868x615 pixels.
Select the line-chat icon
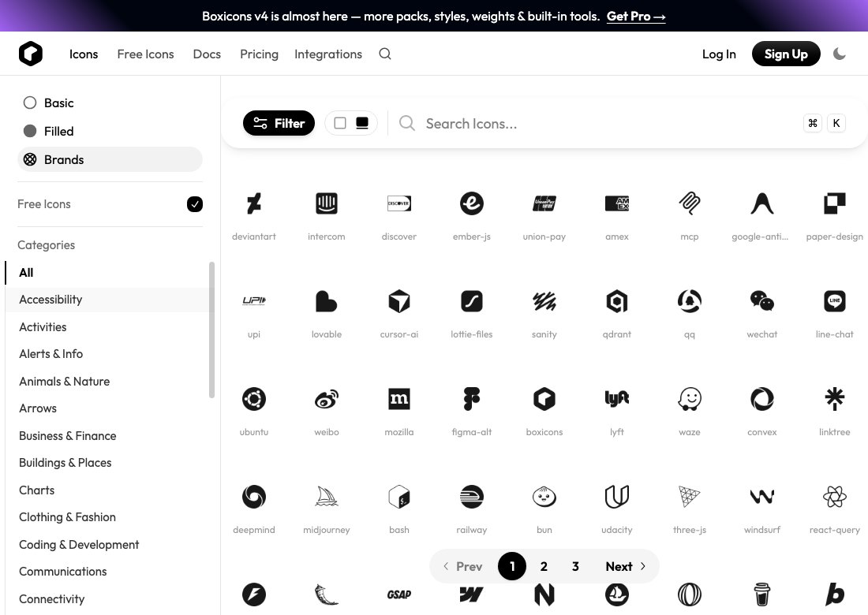coord(835,301)
